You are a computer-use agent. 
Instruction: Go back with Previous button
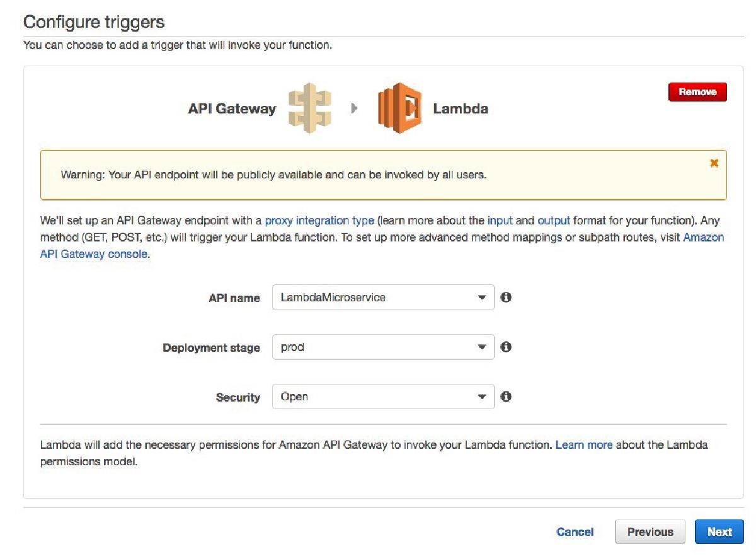tap(650, 532)
